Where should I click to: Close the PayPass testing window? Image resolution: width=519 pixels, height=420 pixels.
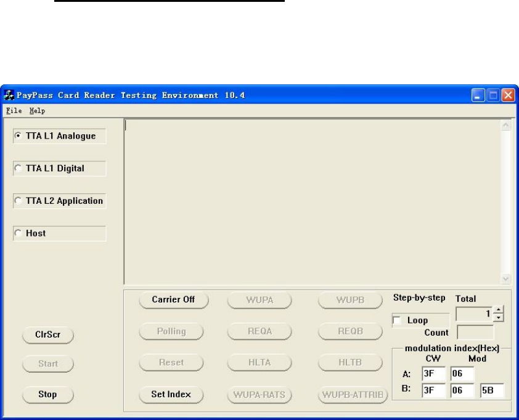pos(508,95)
